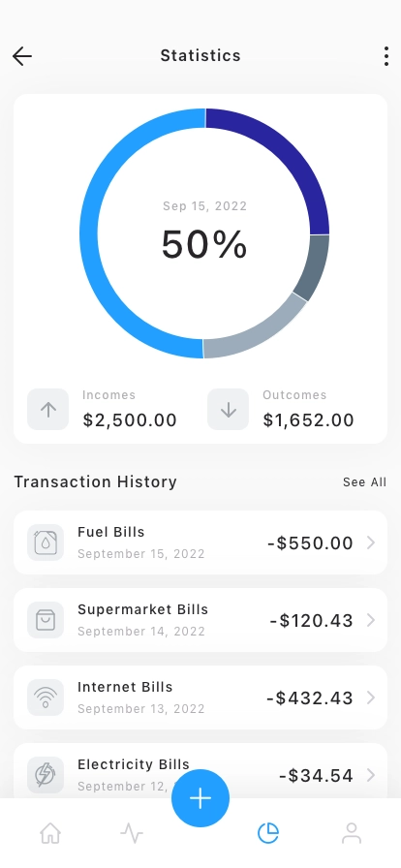Click the Internet Bills wifi icon

pyautogui.click(x=46, y=697)
